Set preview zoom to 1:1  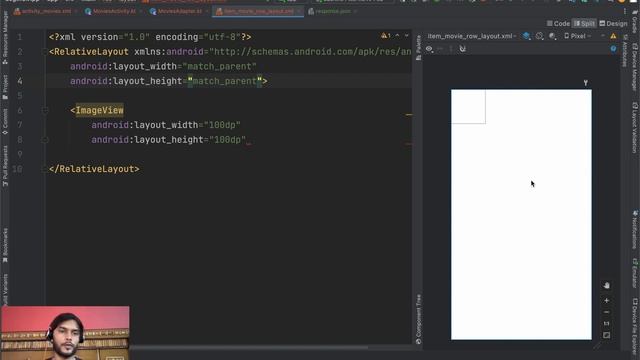point(607,324)
